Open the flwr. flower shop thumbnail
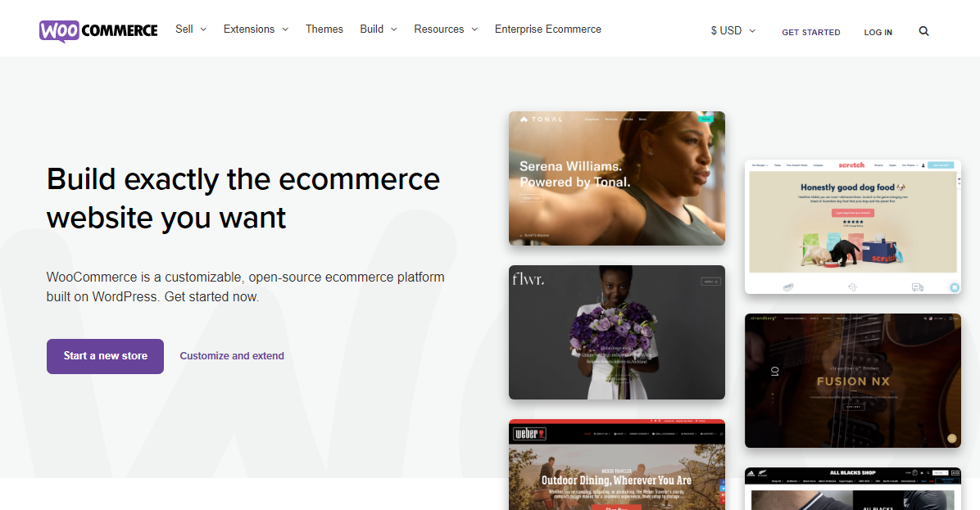This screenshot has width=980, height=510. tap(617, 332)
